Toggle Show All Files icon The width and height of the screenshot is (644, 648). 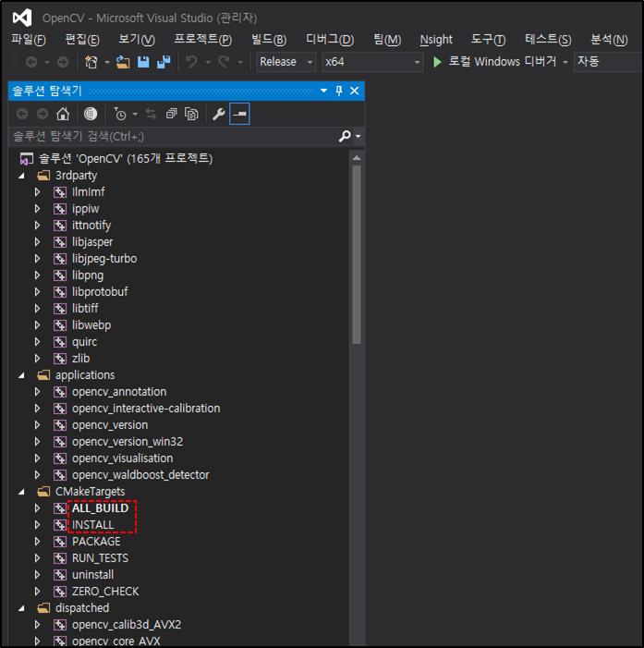point(191,114)
